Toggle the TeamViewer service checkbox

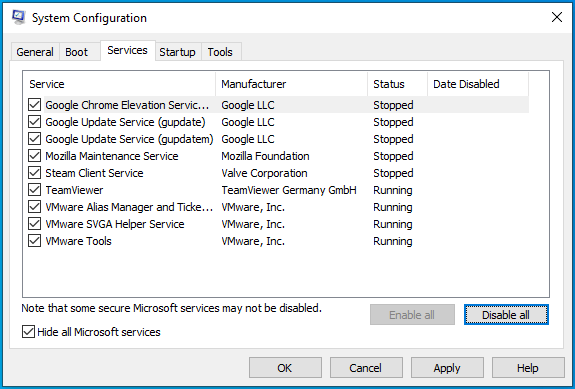[x=34, y=190]
